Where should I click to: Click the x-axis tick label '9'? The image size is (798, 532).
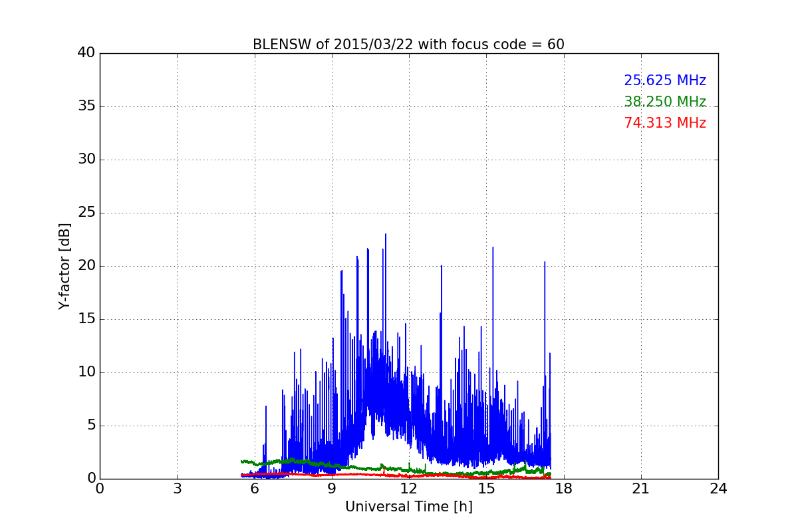pos(332,489)
